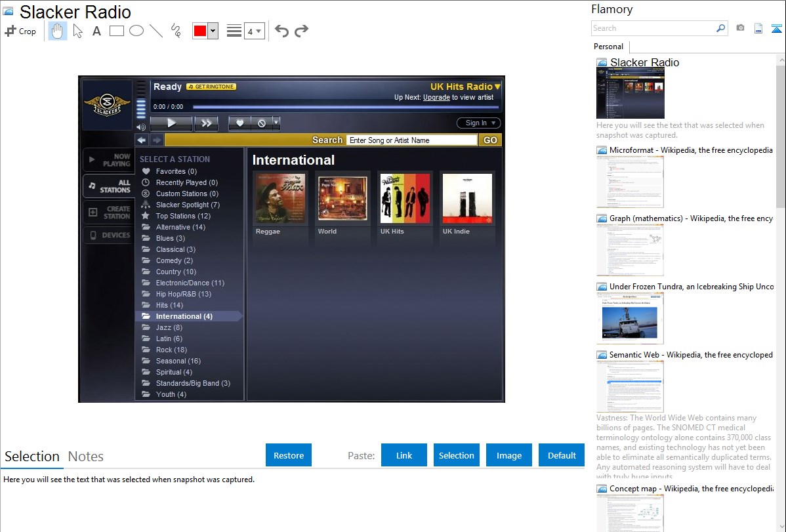This screenshot has width=786, height=532.
Task: Open the Semantic Web snapshot title
Action: click(691, 354)
